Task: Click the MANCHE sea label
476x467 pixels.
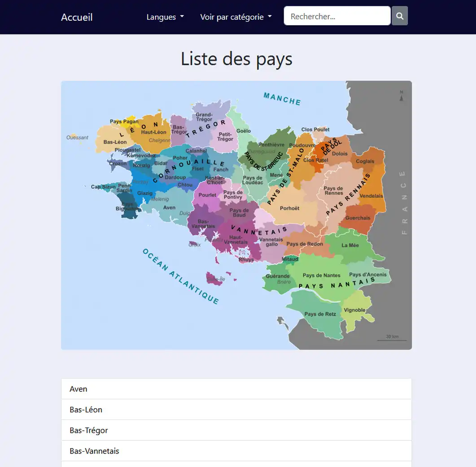Action: click(x=282, y=99)
